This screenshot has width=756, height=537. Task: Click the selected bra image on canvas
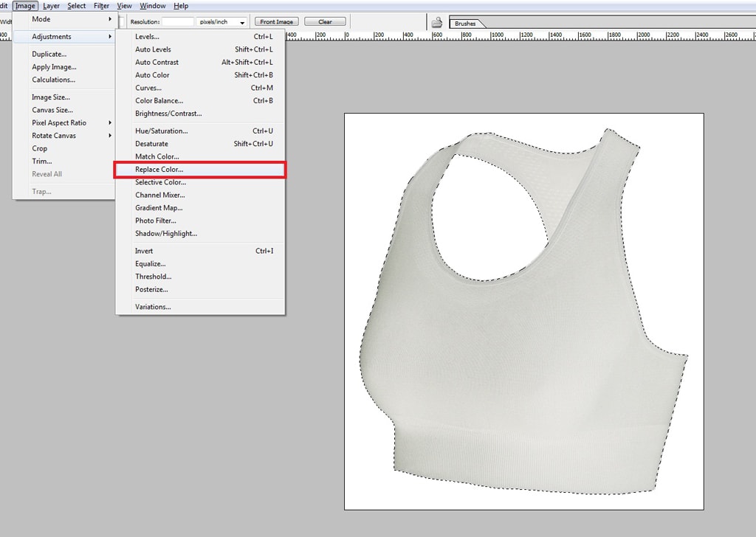[517, 354]
